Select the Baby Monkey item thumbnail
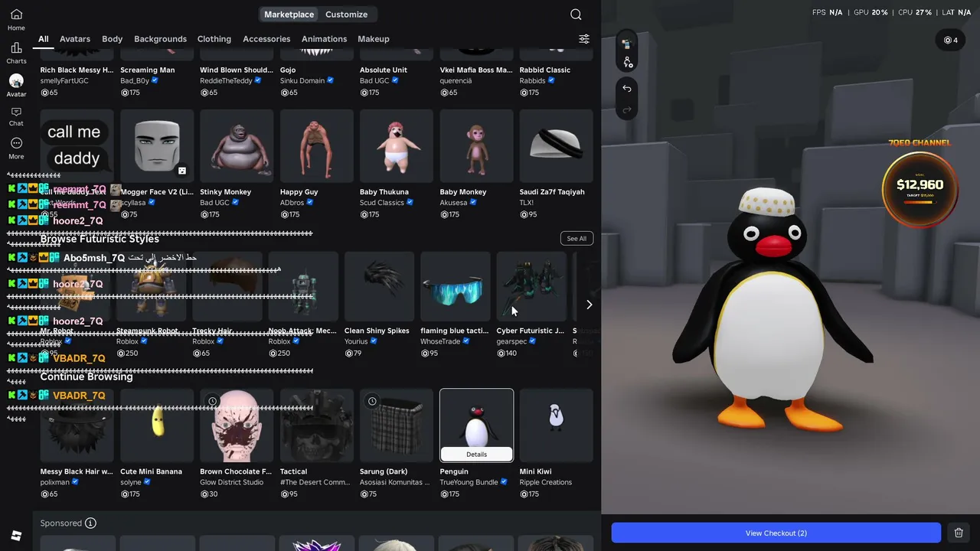The image size is (980, 551). 476,146
